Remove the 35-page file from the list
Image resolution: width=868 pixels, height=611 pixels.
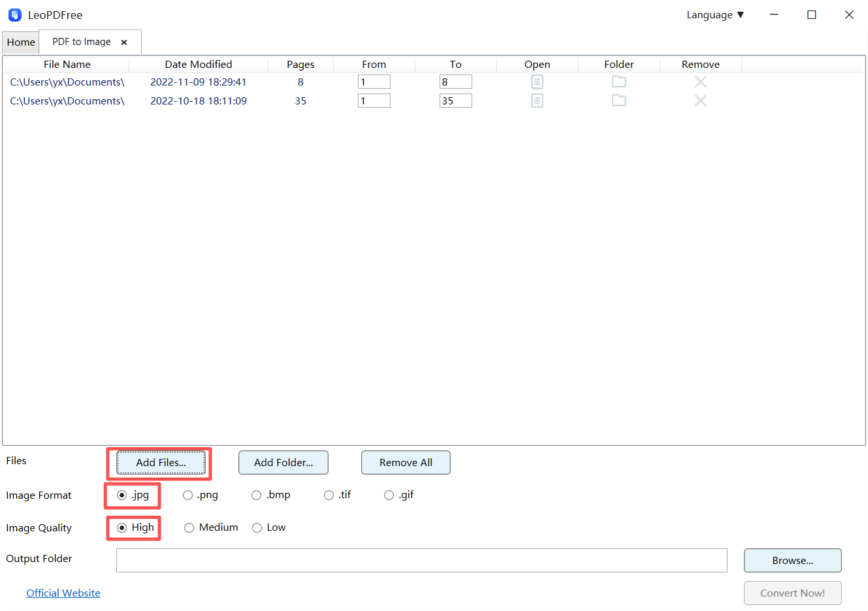coord(700,101)
